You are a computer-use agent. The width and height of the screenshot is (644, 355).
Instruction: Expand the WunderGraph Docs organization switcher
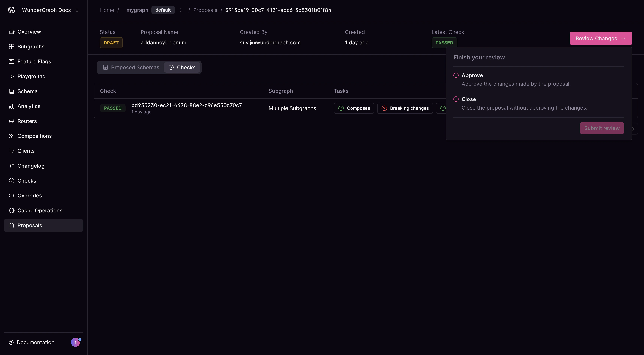tap(77, 10)
